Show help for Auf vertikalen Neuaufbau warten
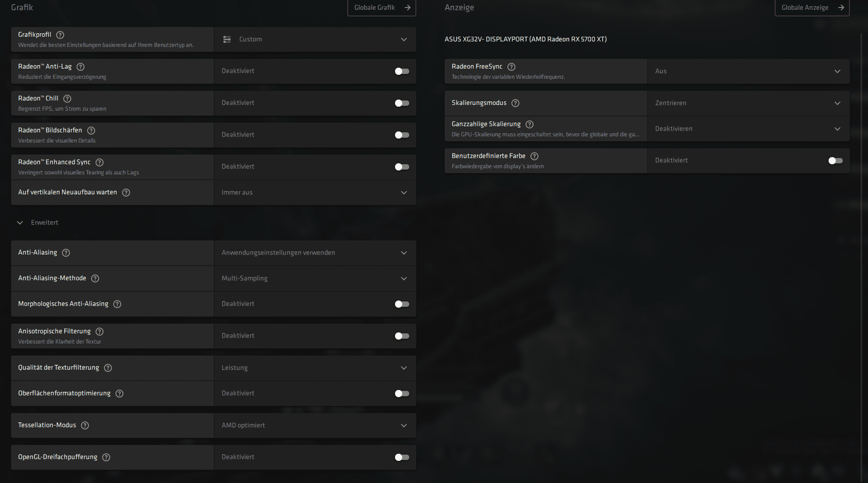The image size is (868, 483). click(126, 193)
